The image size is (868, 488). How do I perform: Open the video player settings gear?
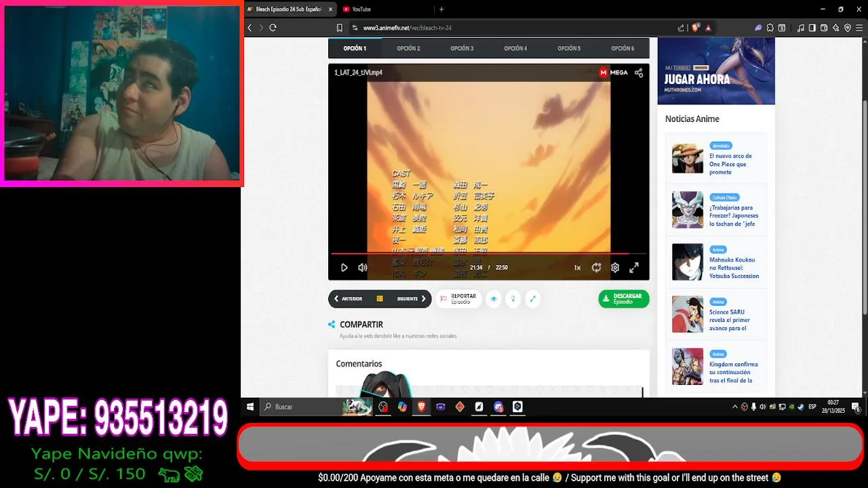[x=615, y=268]
